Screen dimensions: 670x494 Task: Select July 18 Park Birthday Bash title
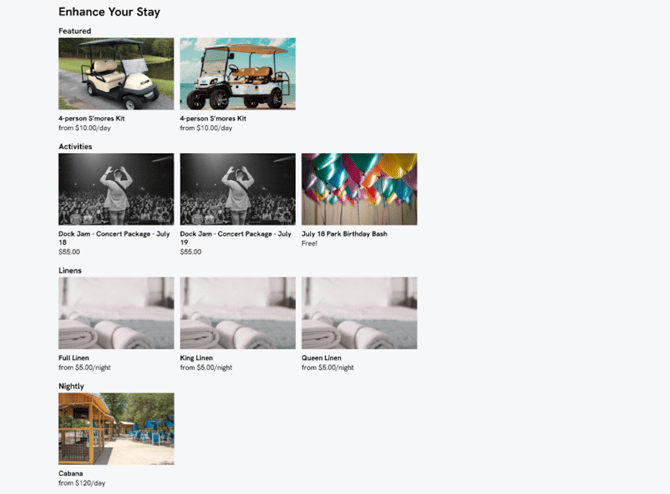point(344,234)
